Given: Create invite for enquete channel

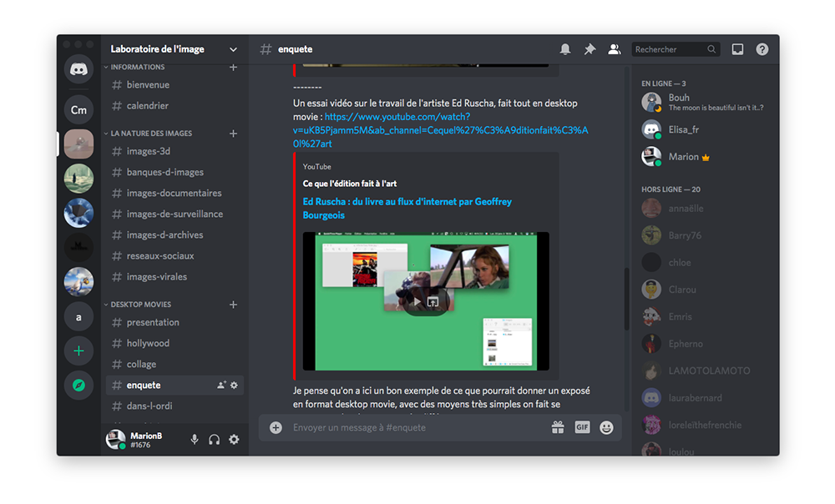Looking at the screenshot, I should [x=221, y=385].
